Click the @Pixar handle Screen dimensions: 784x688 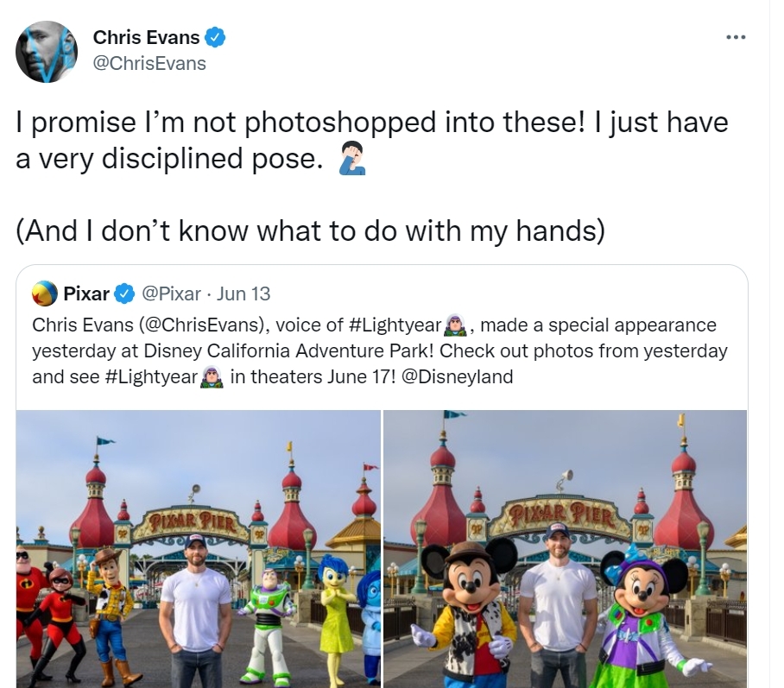(x=172, y=294)
